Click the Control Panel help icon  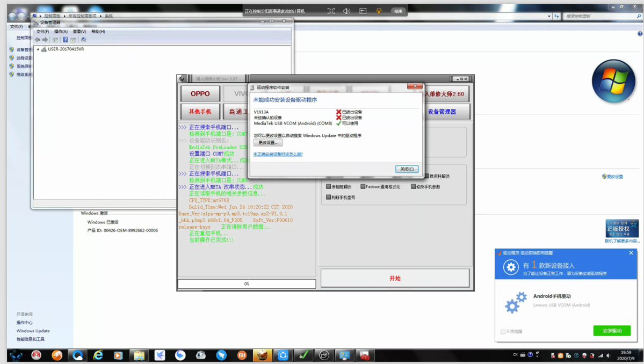pos(640,34)
